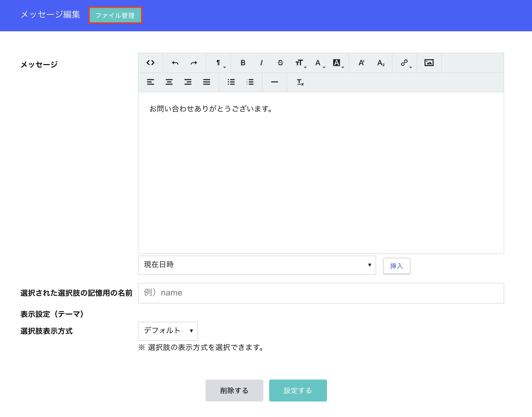
Task: Click the メッセージ編集 page title
Action: 50,14
